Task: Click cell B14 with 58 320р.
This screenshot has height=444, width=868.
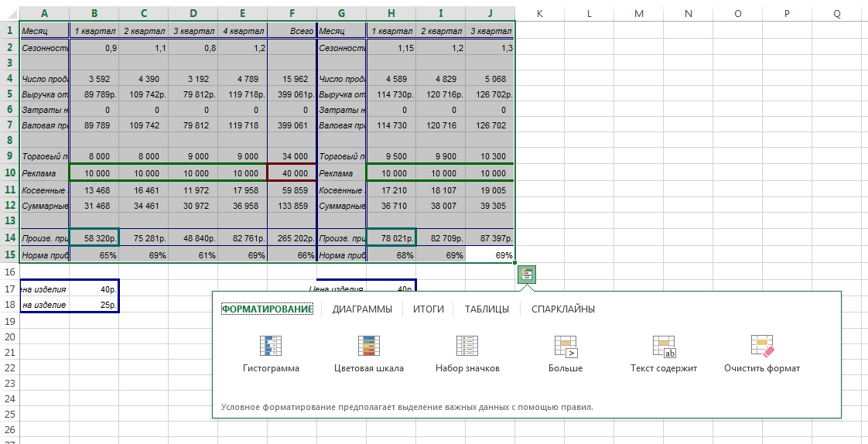Action: (94, 237)
